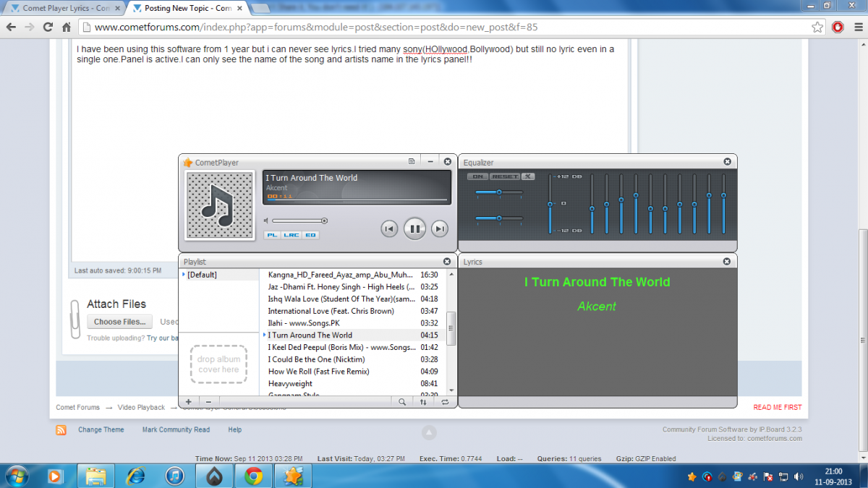Image resolution: width=868 pixels, height=488 pixels.
Task: Pause playback in CometPlayer
Action: [x=414, y=229]
